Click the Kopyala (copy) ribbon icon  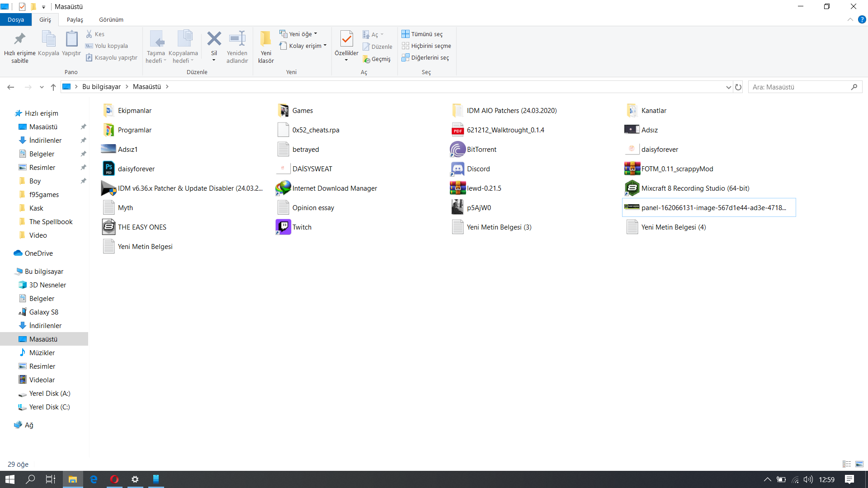click(x=48, y=39)
